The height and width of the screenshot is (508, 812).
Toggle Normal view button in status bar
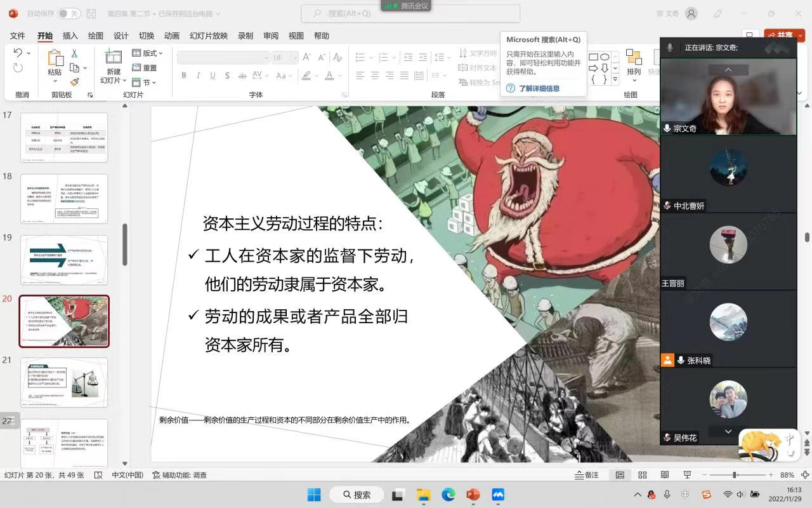tap(620, 475)
